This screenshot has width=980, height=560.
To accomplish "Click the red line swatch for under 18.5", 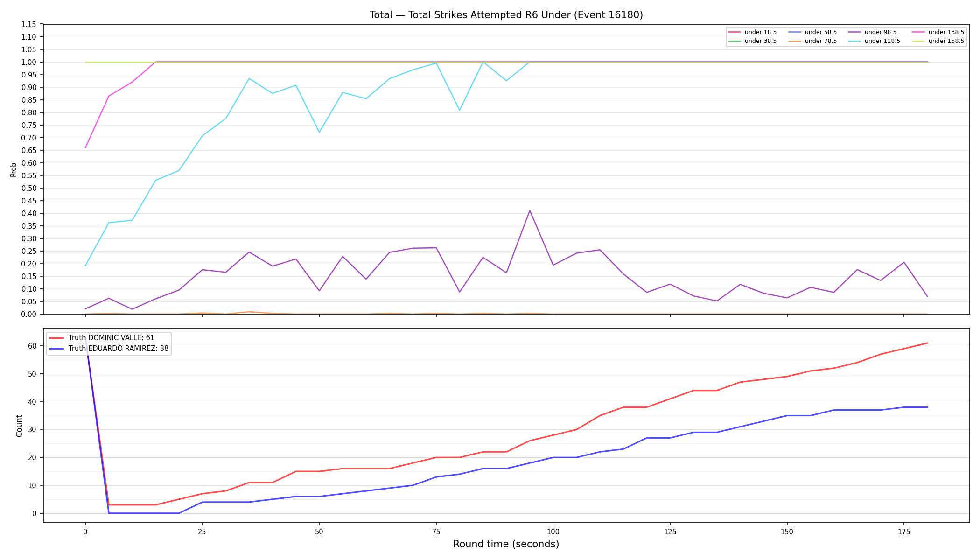I will click(735, 32).
